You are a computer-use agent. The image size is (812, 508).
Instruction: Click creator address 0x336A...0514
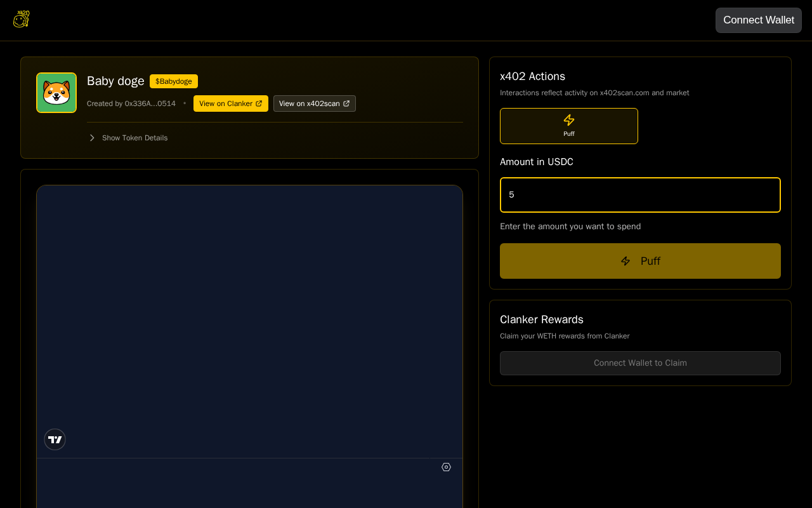150,104
